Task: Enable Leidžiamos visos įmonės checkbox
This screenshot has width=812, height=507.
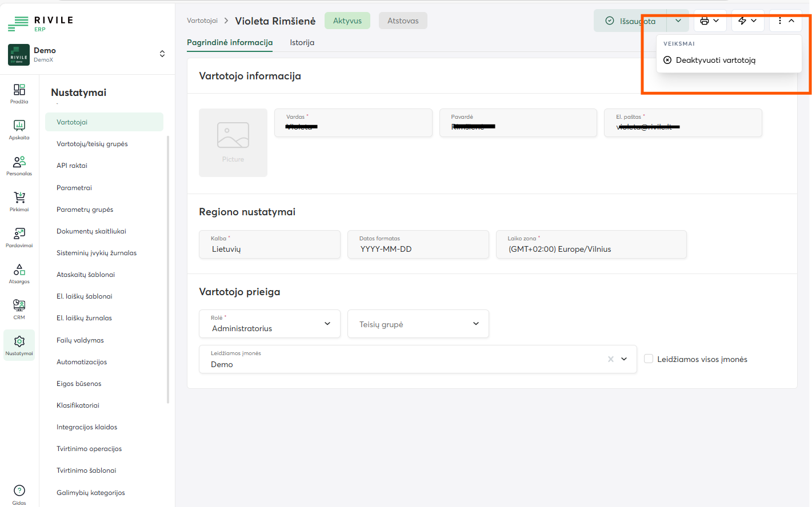Action: coord(649,359)
